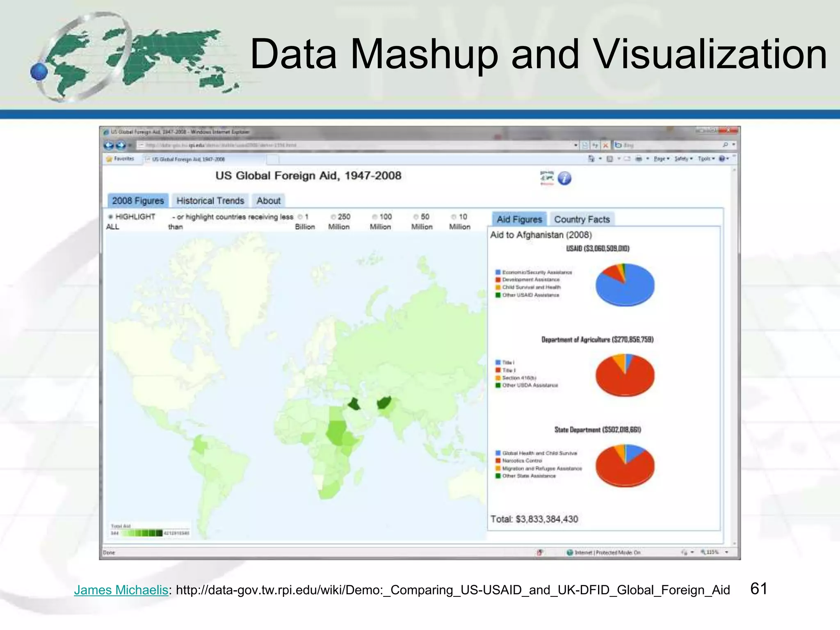Expand the Home icon dropdown arrow
This screenshot has height=630, width=840.
coord(600,159)
